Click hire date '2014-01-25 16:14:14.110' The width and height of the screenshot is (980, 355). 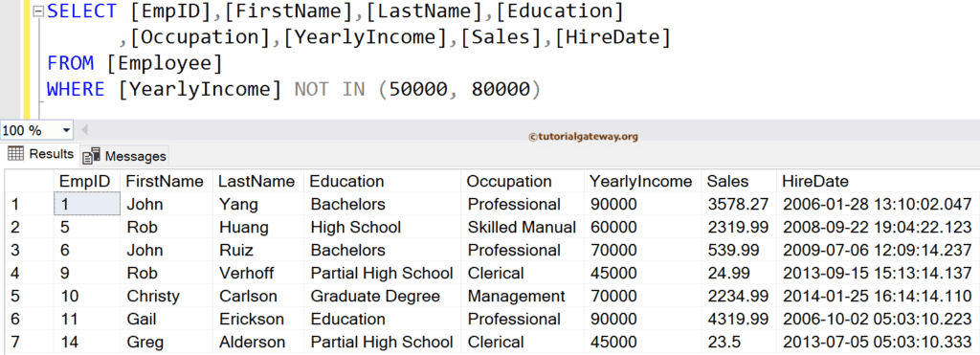pyautogui.click(x=878, y=296)
